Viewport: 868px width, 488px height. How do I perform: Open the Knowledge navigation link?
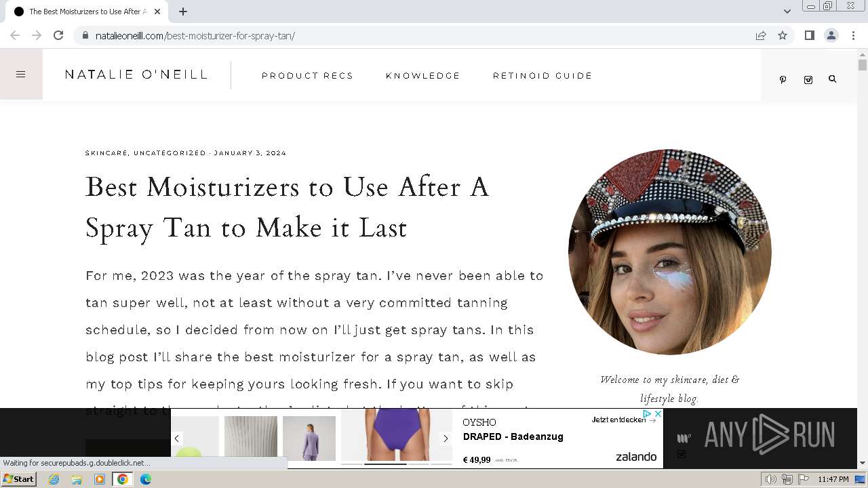point(423,75)
